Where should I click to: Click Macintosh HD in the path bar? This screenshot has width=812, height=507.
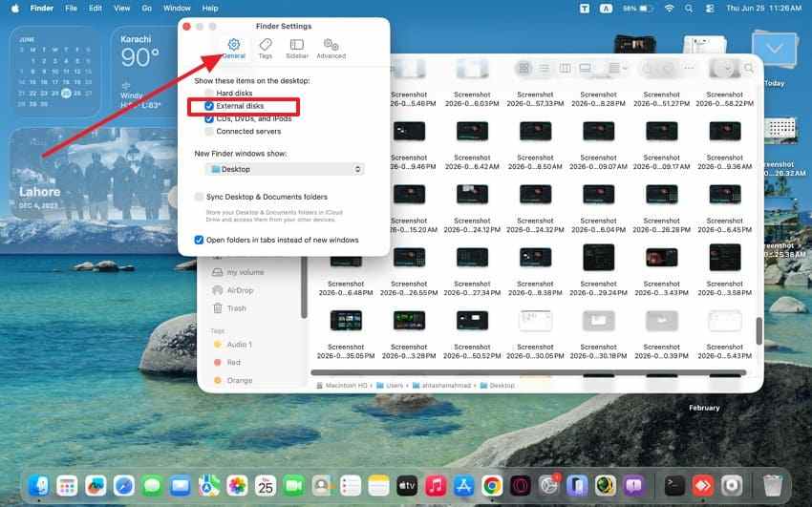(x=342, y=386)
